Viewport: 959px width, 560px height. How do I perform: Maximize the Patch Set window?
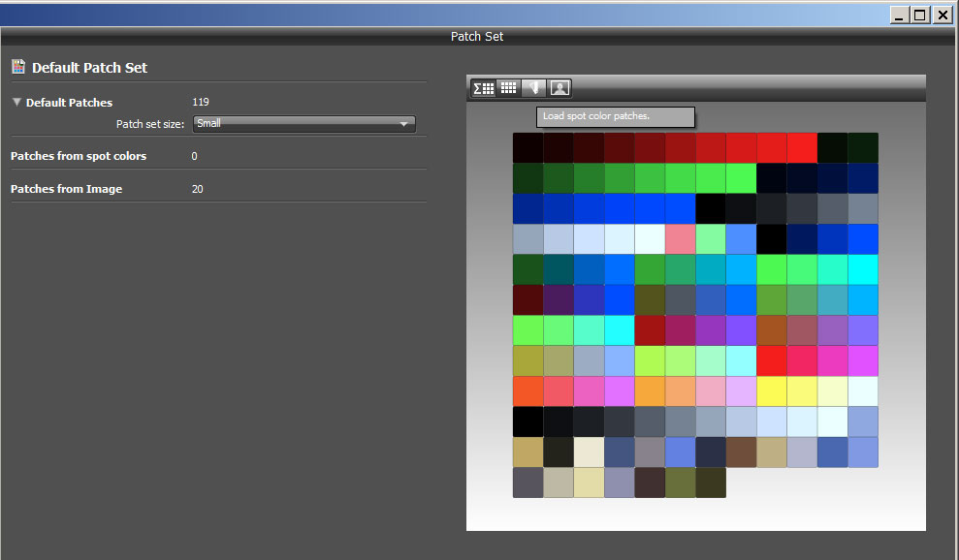pyautogui.click(x=920, y=15)
